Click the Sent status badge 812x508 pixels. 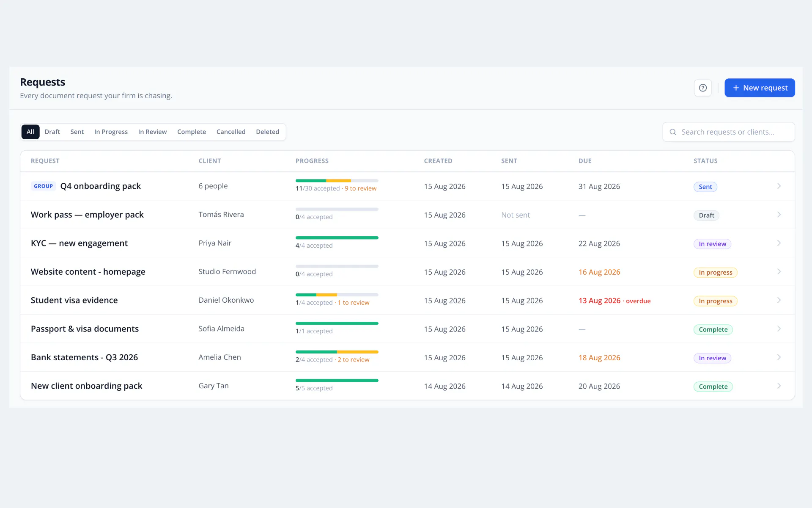click(x=705, y=187)
